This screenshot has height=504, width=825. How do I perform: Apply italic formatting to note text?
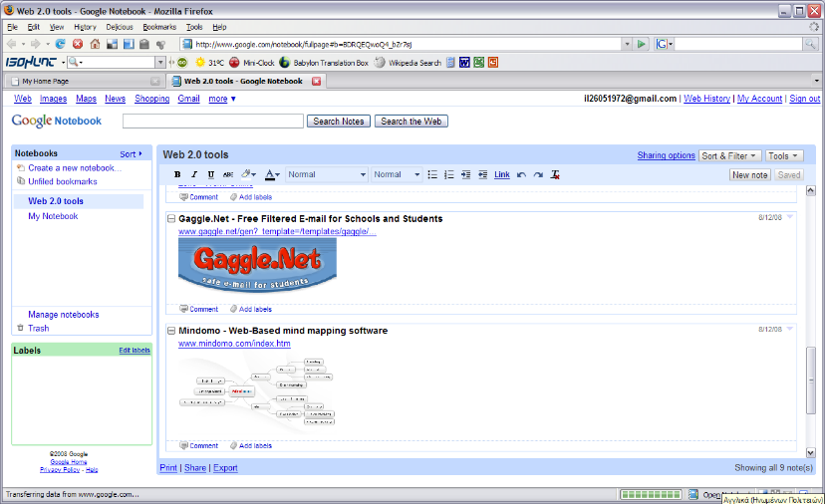[194, 174]
